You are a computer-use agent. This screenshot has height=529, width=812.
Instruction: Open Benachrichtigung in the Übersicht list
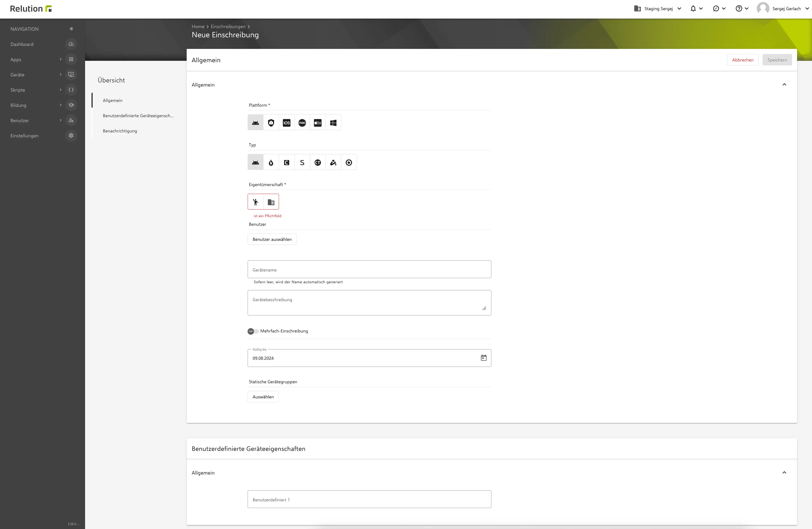[x=120, y=131]
